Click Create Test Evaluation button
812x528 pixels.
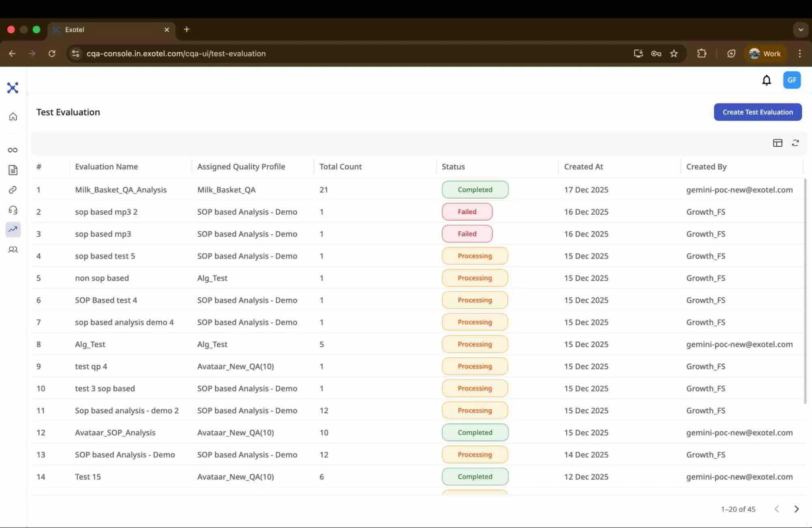758,112
